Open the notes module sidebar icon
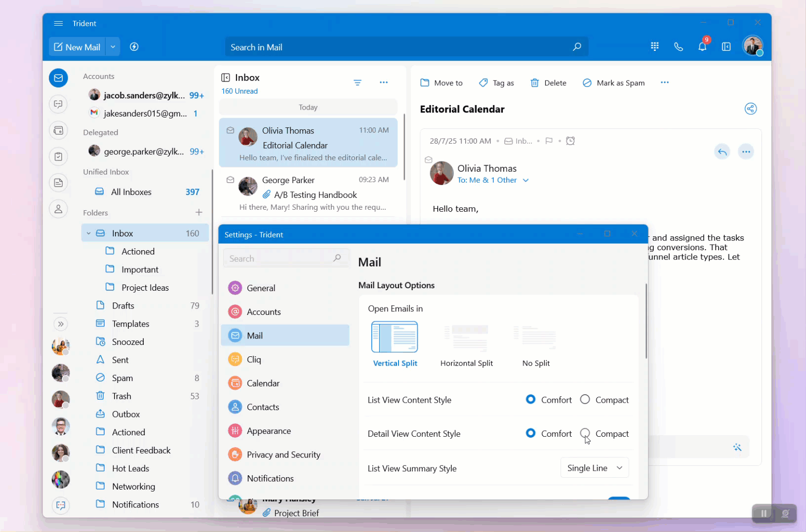The image size is (806, 532). coord(58,183)
